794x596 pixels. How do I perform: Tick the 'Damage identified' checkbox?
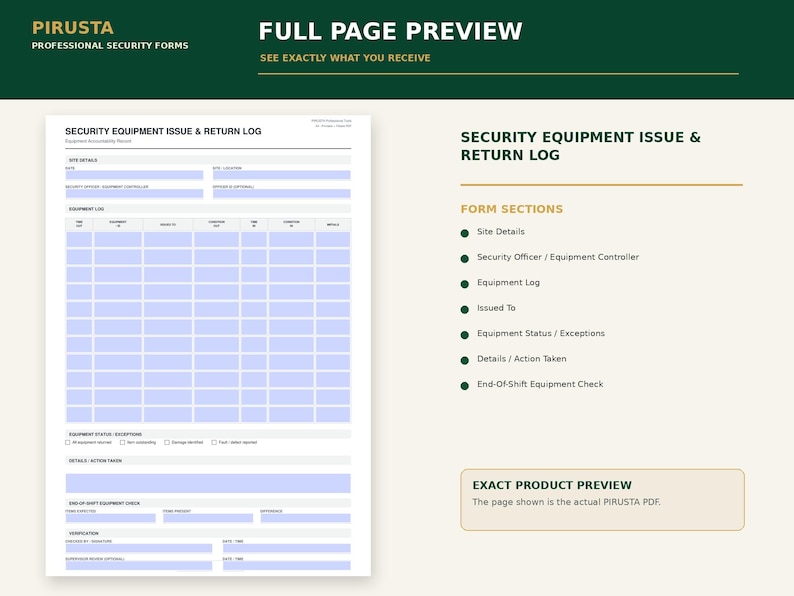point(167,442)
